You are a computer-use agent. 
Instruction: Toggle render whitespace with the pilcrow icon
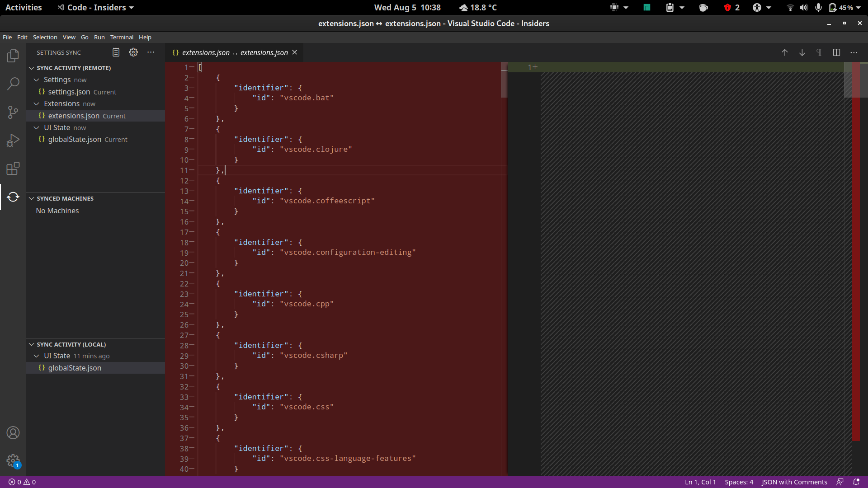click(x=819, y=52)
